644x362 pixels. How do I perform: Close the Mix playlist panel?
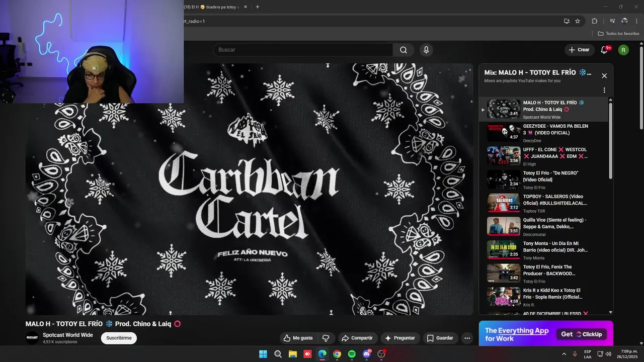tap(604, 76)
